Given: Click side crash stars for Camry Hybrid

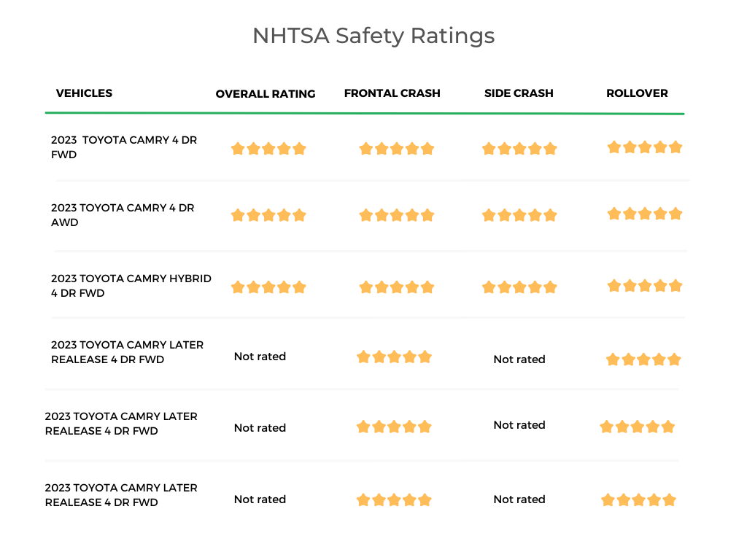Looking at the screenshot, I should click(519, 287).
